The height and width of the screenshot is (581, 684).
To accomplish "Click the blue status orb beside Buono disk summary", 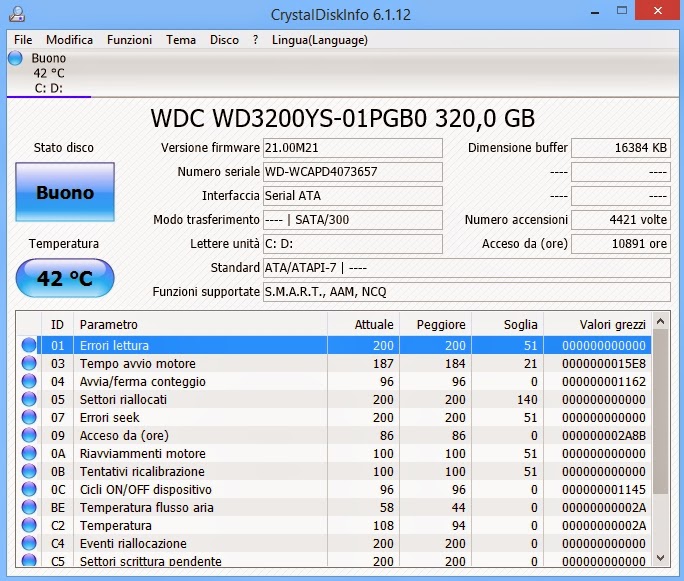I will coord(15,58).
